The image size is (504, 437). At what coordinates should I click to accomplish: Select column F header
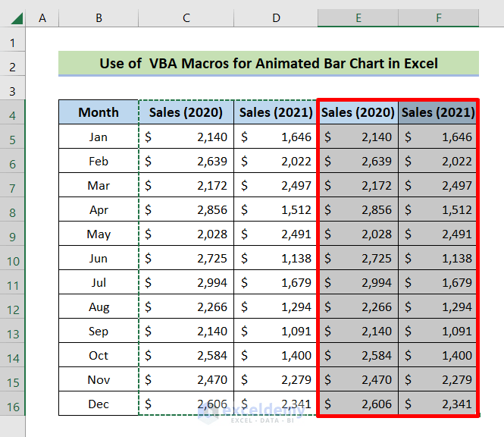click(x=439, y=18)
